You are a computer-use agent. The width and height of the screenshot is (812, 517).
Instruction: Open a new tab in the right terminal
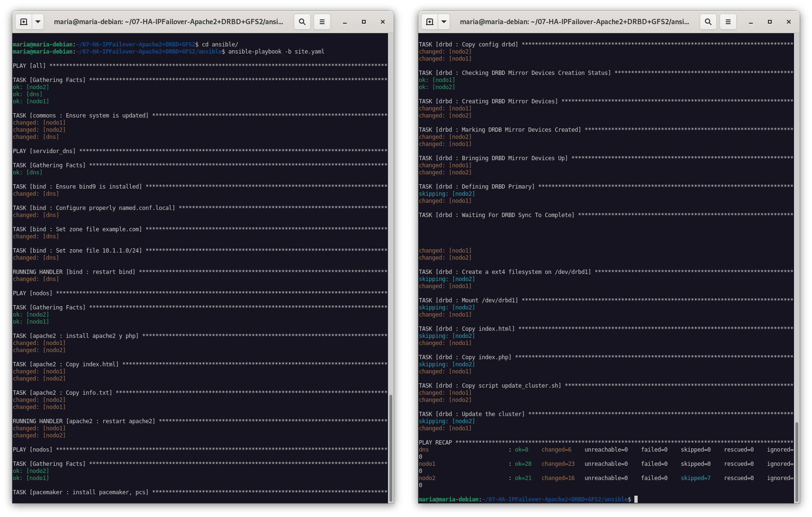pyautogui.click(x=430, y=22)
